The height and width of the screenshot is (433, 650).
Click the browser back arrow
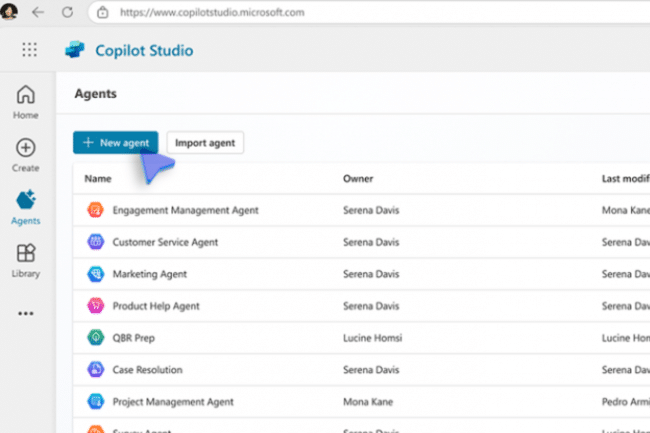(x=38, y=12)
